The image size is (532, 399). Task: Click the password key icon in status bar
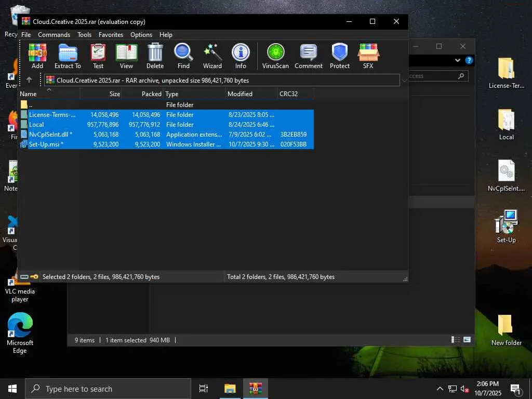coord(34,277)
